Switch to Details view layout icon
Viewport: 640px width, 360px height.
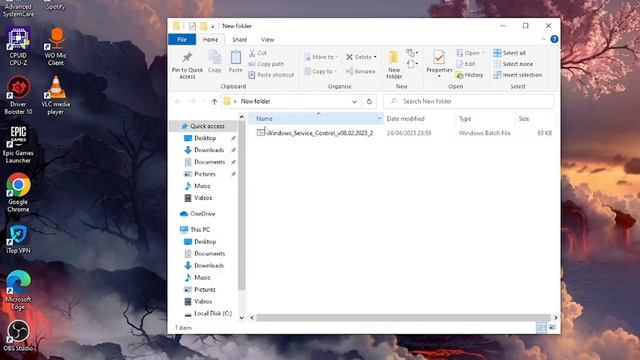pos(541,327)
